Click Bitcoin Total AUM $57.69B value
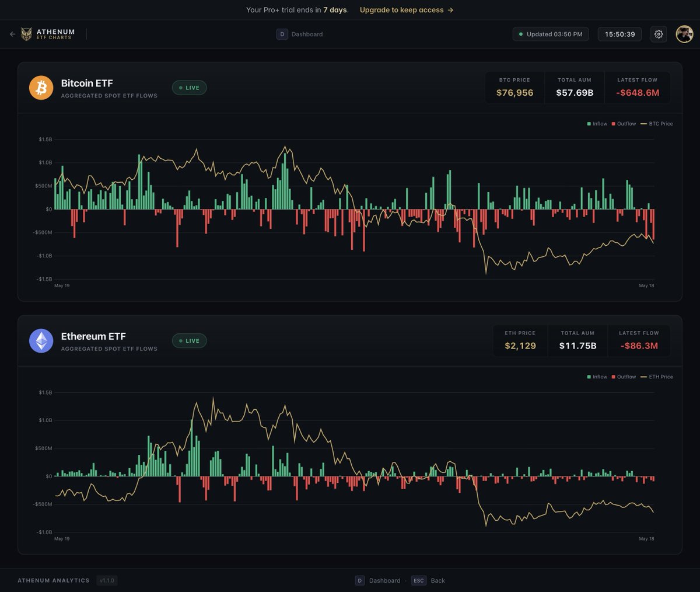The width and height of the screenshot is (700, 592). pos(575,92)
